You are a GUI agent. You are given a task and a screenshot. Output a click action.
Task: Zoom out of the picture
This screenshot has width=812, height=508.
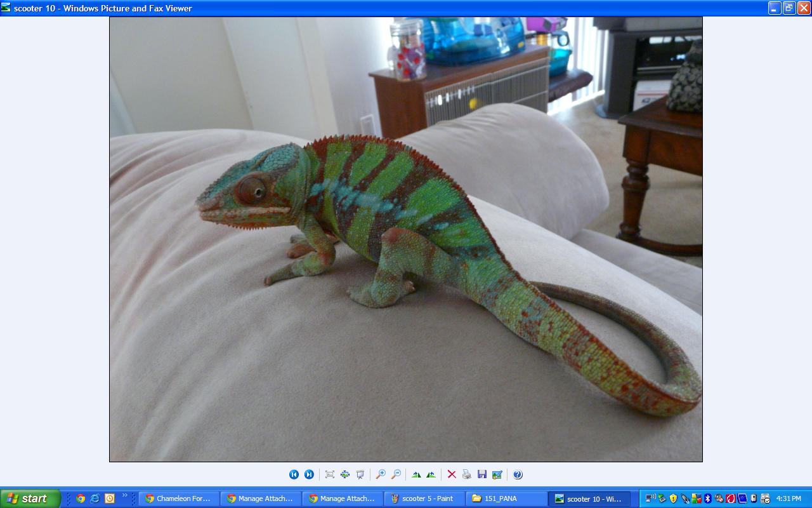(x=396, y=474)
